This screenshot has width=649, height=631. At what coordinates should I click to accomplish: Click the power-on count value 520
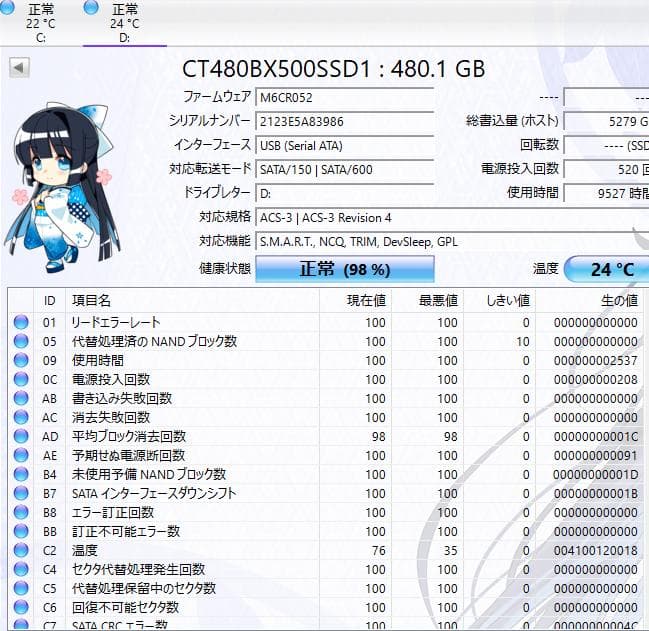click(607, 170)
